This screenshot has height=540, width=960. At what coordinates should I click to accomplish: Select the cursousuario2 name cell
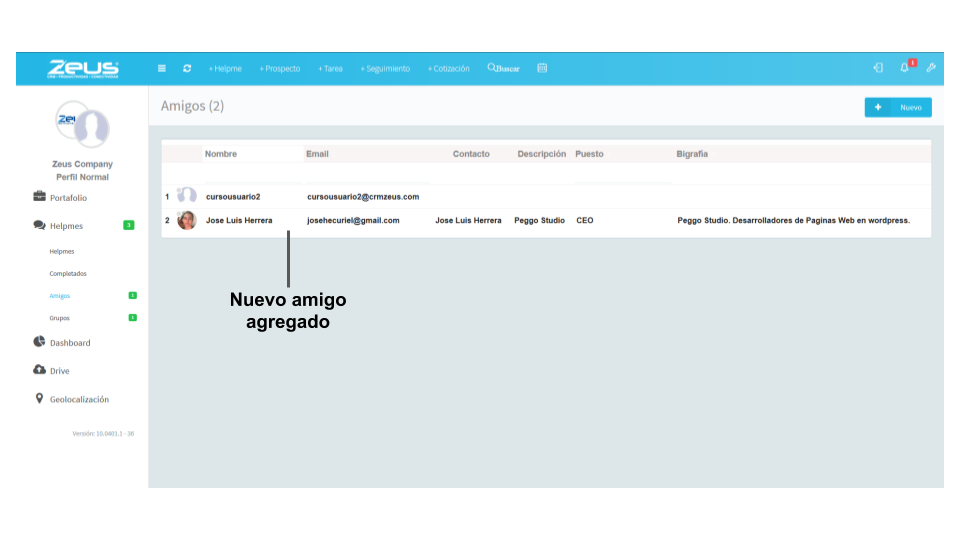click(233, 197)
